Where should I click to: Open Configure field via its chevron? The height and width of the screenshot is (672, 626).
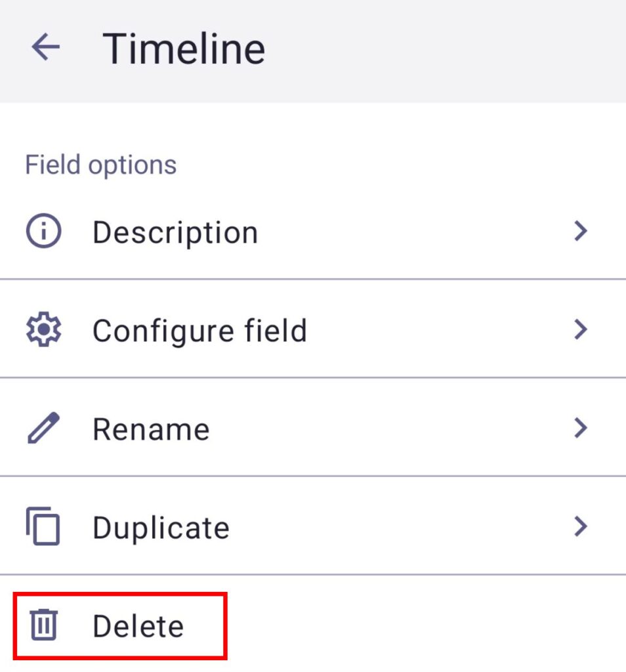580,329
